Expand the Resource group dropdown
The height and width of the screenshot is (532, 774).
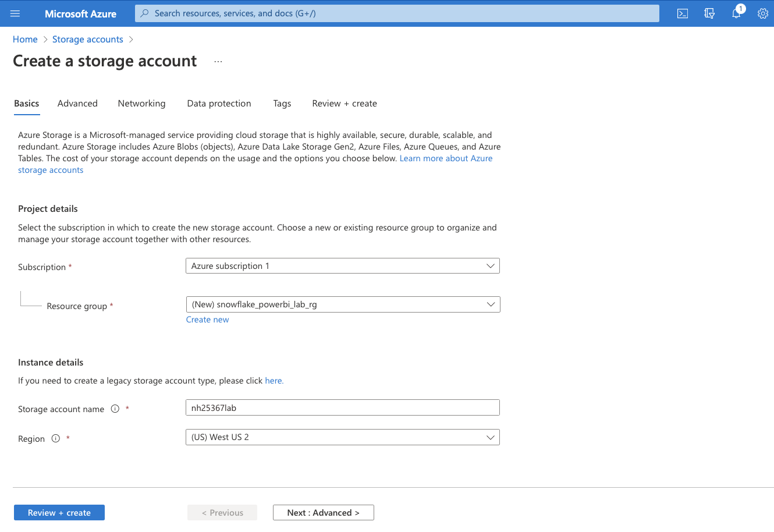(342, 304)
